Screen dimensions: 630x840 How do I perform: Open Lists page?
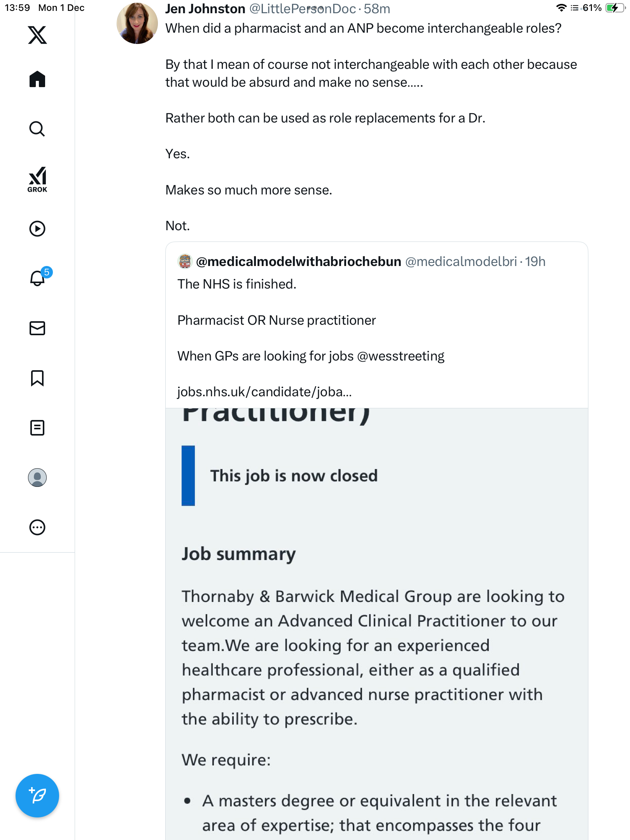pos(37,428)
